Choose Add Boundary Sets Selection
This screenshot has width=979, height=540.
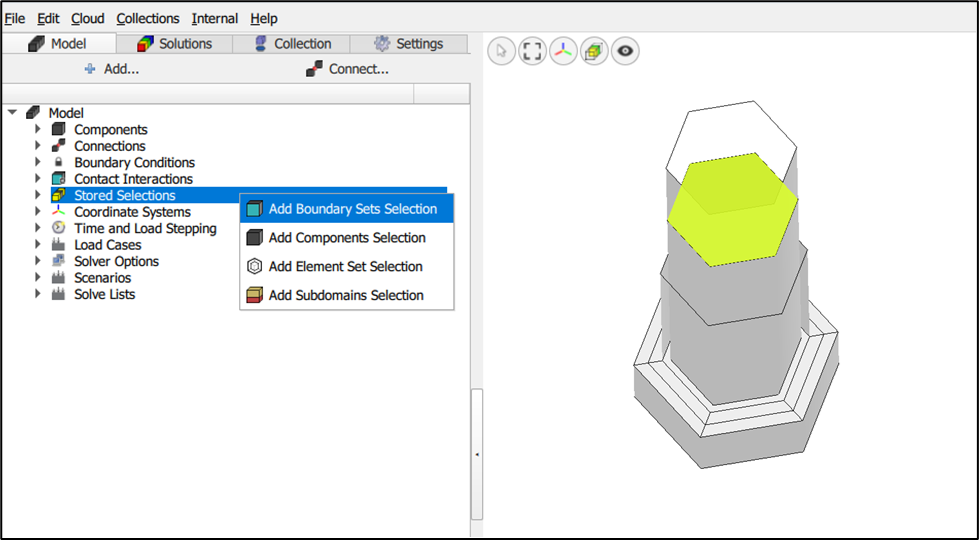347,209
